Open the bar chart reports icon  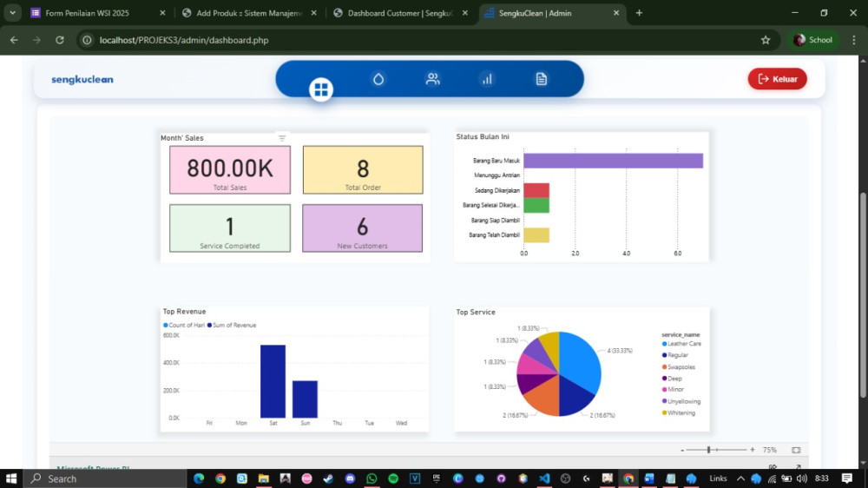(x=487, y=79)
